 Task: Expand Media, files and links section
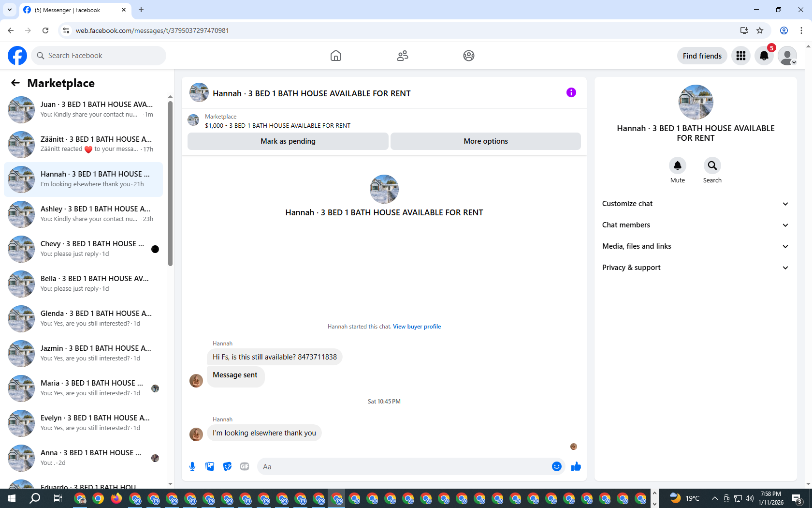(x=696, y=246)
